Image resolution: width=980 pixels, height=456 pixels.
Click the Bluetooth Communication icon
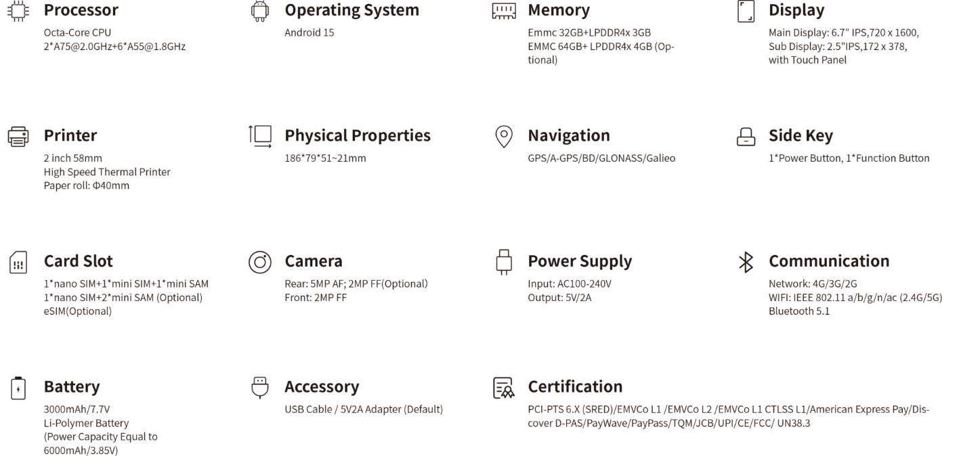tap(745, 262)
